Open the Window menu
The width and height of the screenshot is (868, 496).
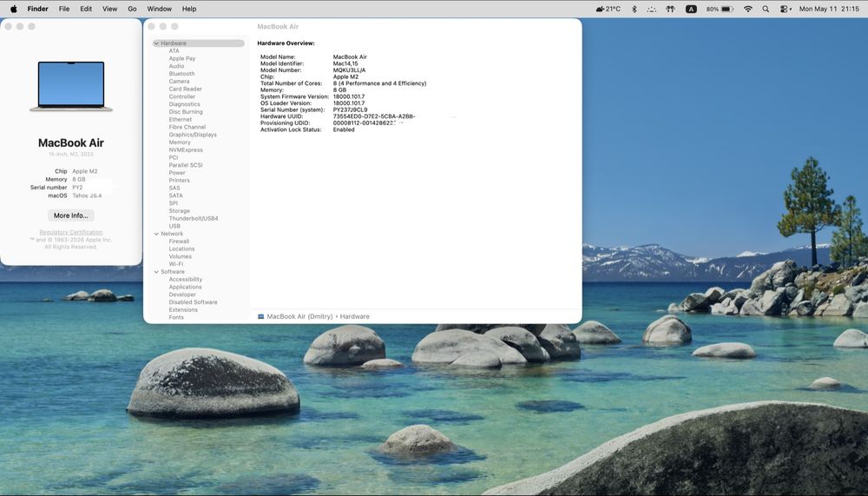tap(159, 9)
